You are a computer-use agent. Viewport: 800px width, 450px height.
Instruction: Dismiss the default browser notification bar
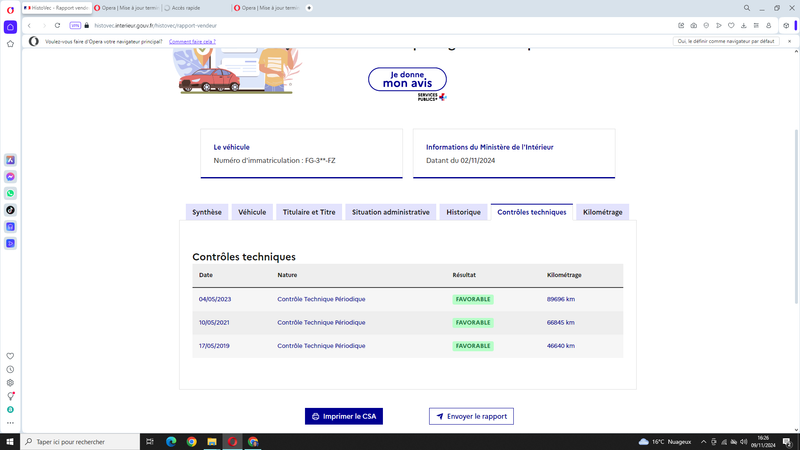789,41
